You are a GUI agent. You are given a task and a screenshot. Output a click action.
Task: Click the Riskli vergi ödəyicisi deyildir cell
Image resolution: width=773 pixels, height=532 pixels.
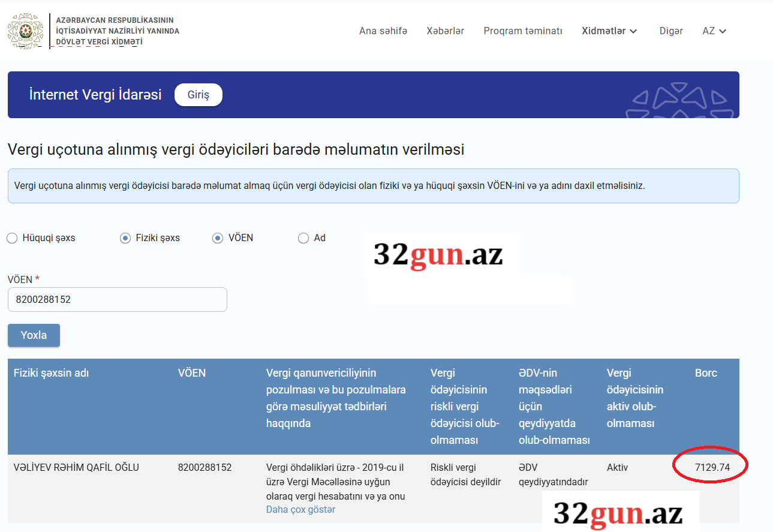point(465,474)
